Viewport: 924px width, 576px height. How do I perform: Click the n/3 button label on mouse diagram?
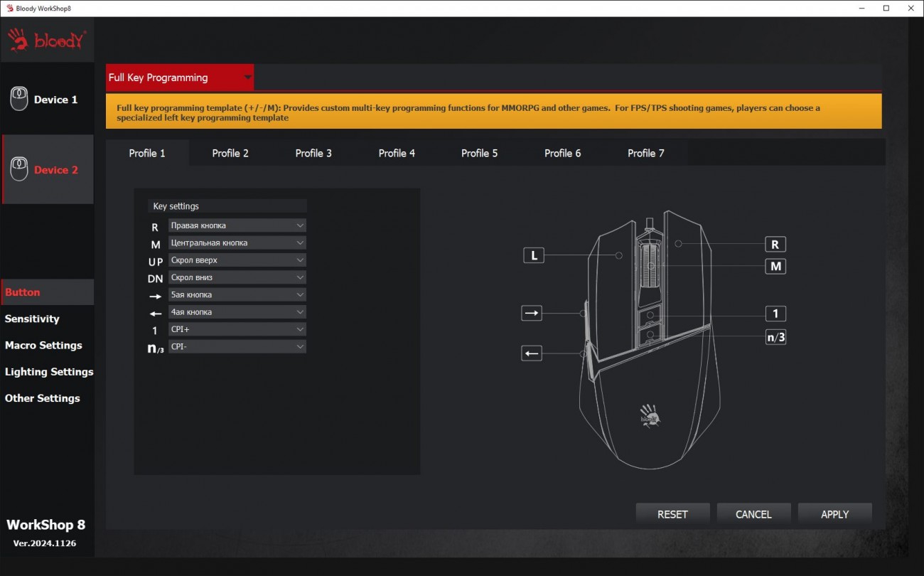(x=775, y=337)
